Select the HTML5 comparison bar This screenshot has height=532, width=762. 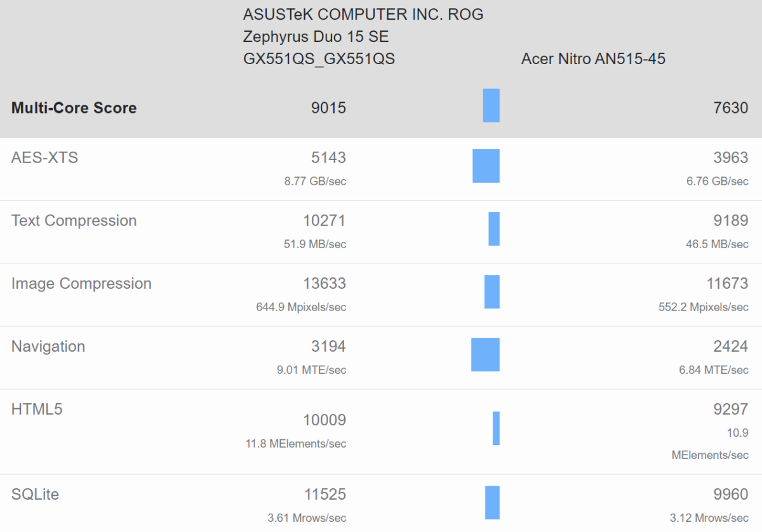495,428
